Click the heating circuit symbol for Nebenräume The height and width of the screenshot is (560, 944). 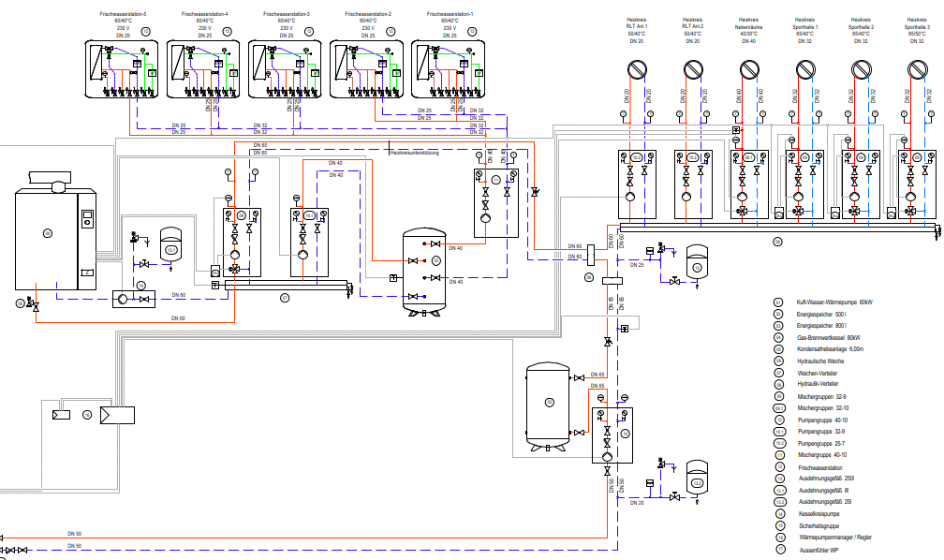749,70
